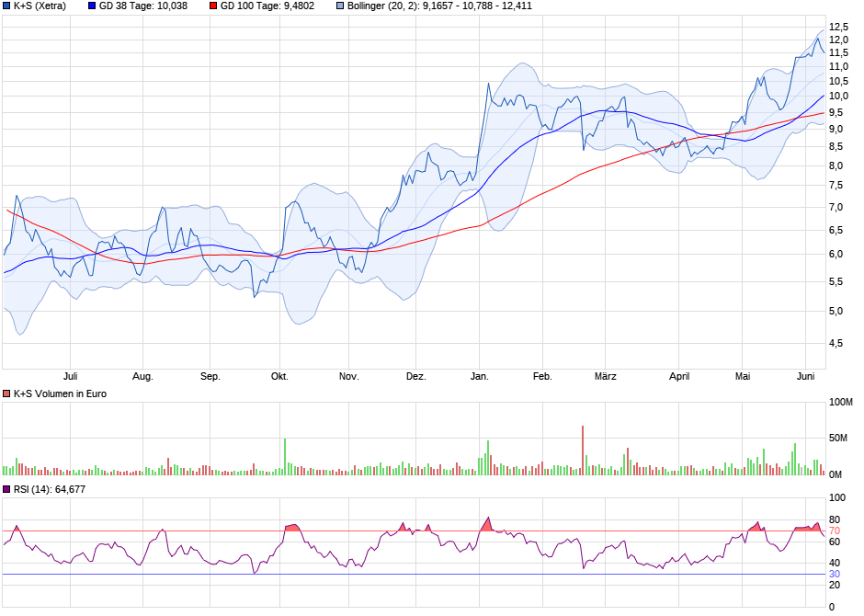Click the RSI axis value 80
This screenshot has height=616, width=864.
pyautogui.click(x=835, y=519)
